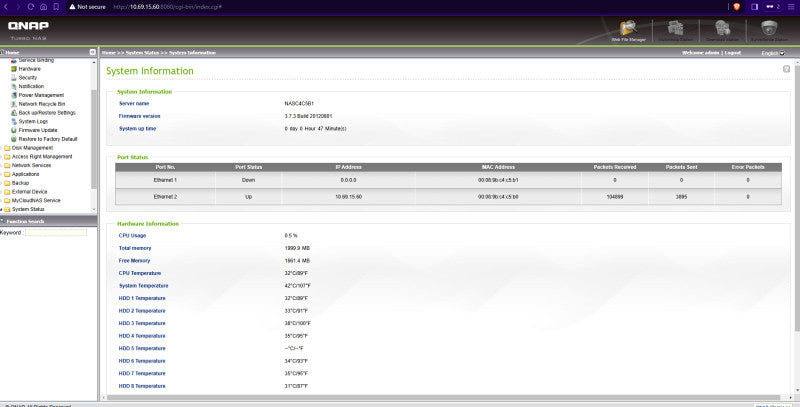Click the Packets Sent column header
Viewport: 800px width, 407px height.
pyautogui.click(x=681, y=167)
